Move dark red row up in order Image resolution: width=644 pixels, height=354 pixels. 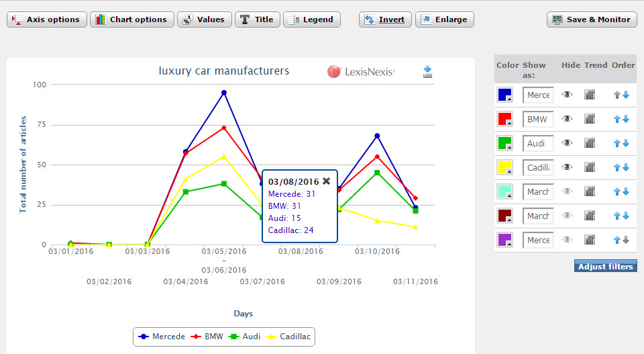[x=617, y=216]
